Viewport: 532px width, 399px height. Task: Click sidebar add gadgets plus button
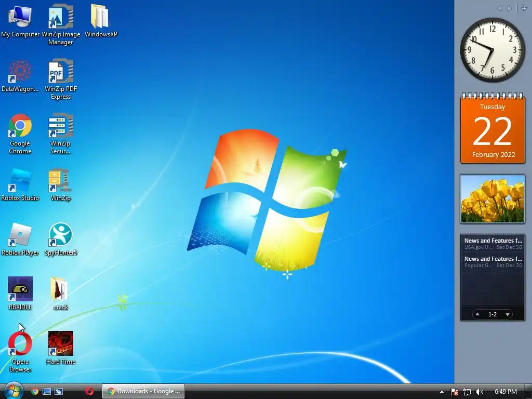(x=524, y=8)
